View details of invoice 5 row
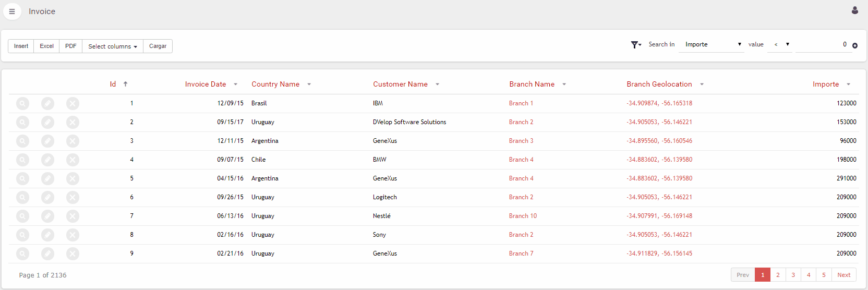The image size is (868, 290). (x=22, y=178)
